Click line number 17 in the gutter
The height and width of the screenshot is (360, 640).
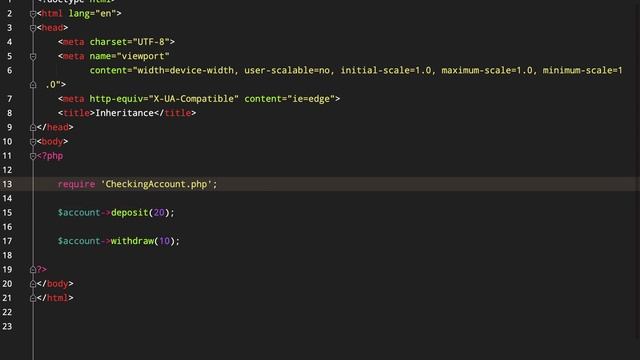(x=7, y=241)
